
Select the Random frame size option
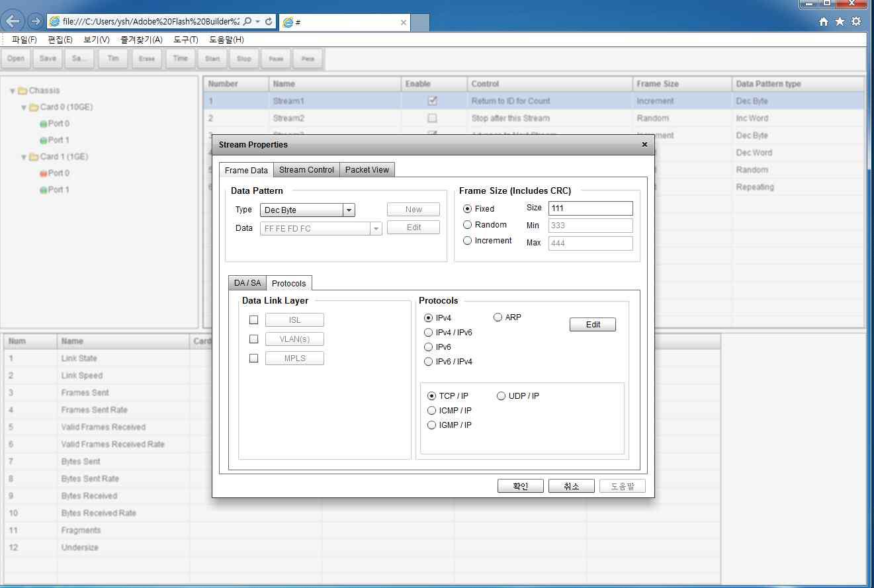click(468, 225)
